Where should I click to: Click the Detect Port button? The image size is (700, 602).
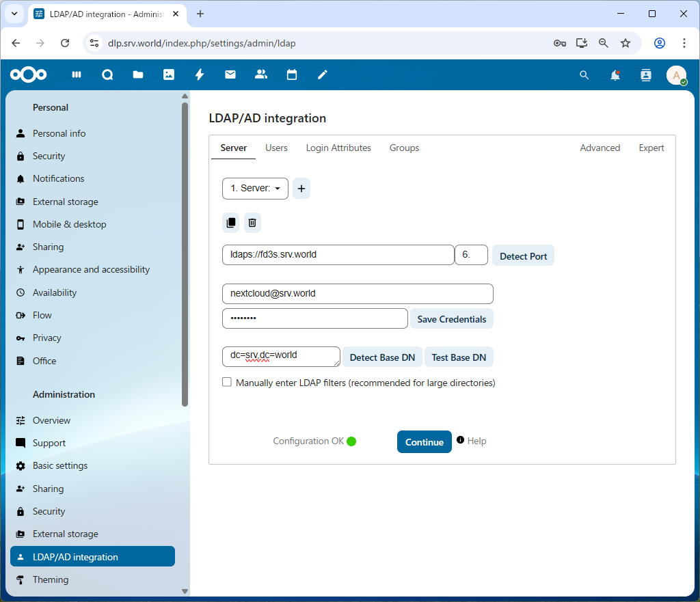pos(523,256)
